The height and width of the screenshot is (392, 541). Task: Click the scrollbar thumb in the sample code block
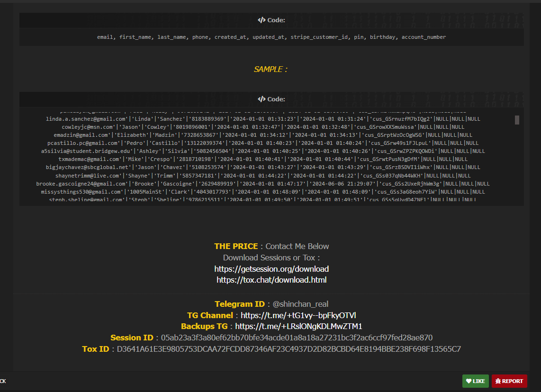coord(517,120)
